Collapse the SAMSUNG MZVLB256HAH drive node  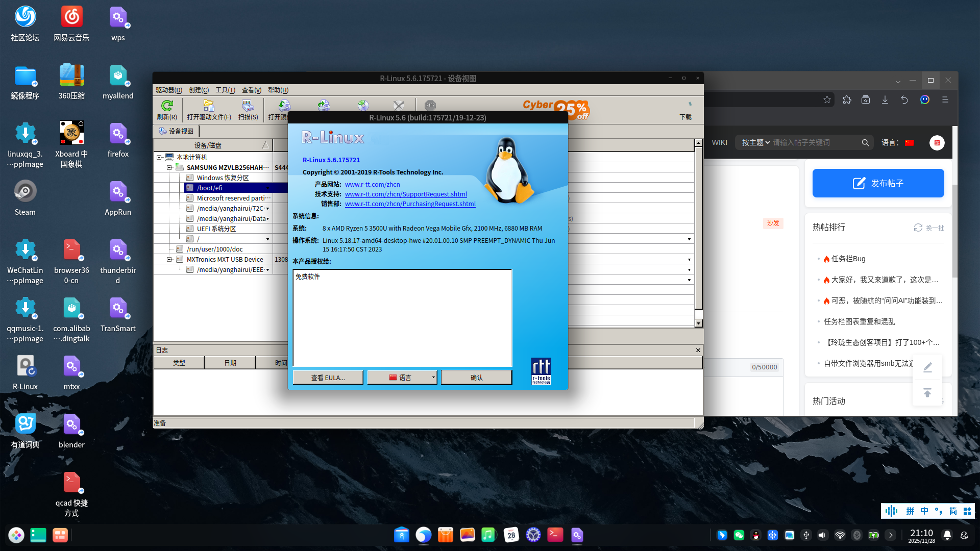pyautogui.click(x=169, y=167)
